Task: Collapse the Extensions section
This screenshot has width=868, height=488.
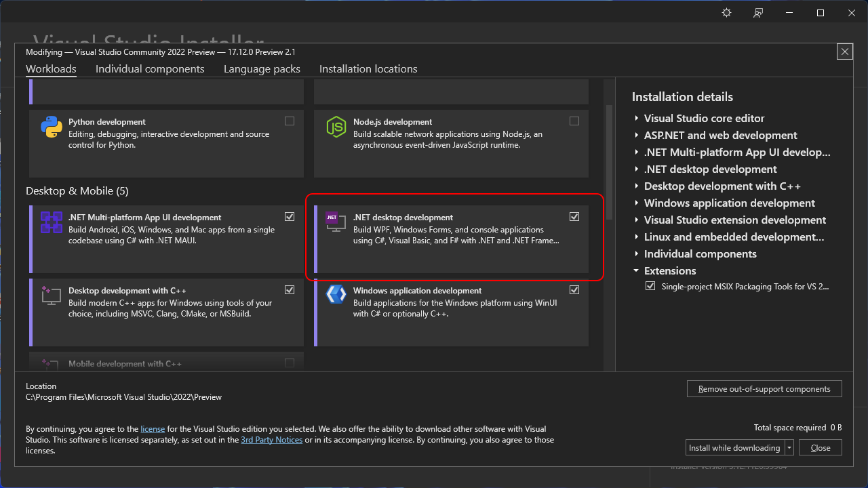Action: [x=637, y=271]
